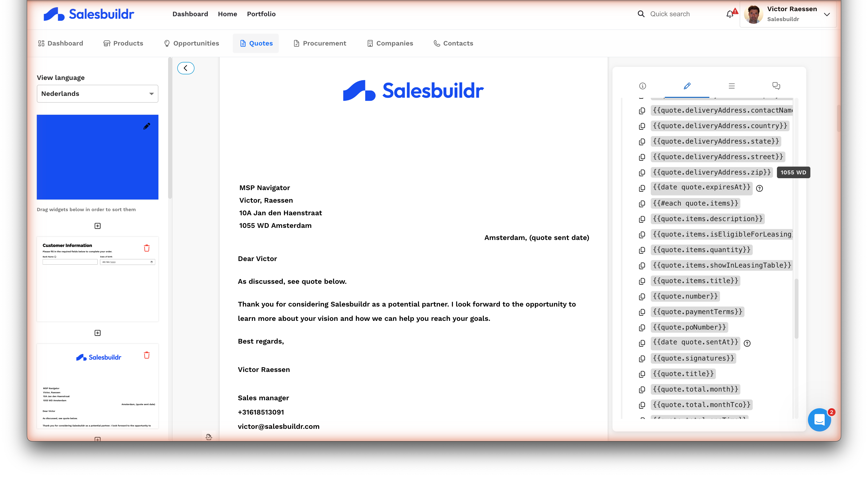Collapse the sidebar with back arrow
This screenshot has width=868, height=477.
click(186, 68)
